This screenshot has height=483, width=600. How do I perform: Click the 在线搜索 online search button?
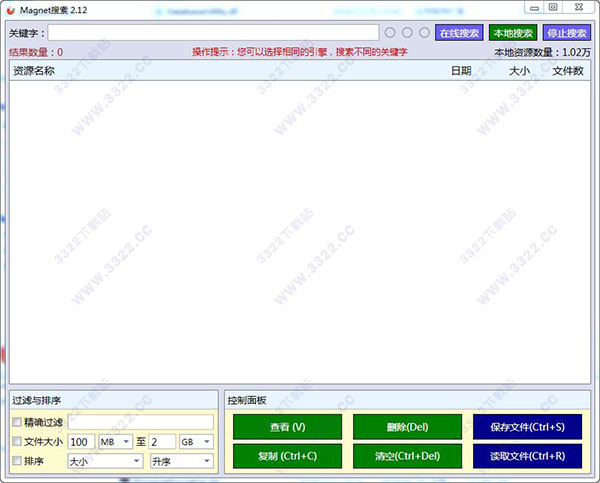(x=459, y=33)
